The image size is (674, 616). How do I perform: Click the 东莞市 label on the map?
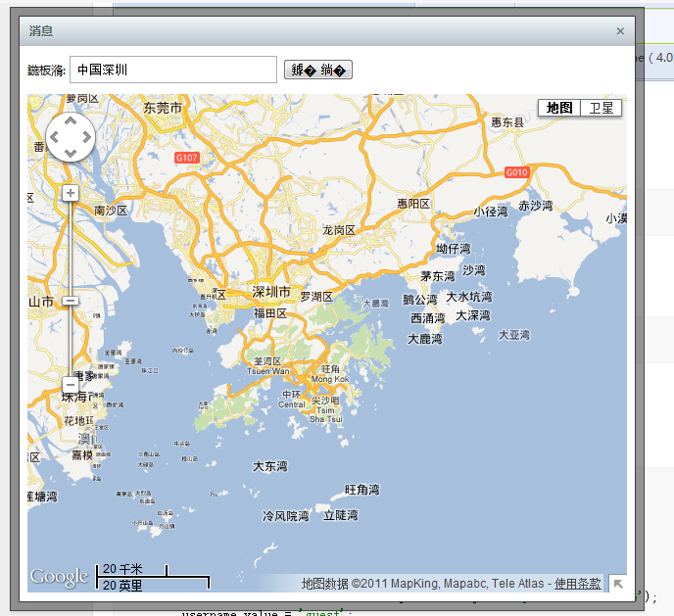point(163,108)
